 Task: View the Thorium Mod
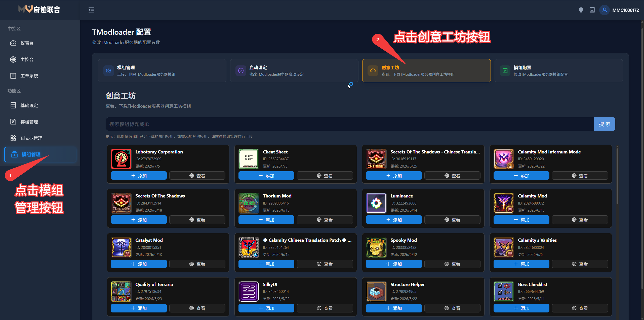click(325, 220)
